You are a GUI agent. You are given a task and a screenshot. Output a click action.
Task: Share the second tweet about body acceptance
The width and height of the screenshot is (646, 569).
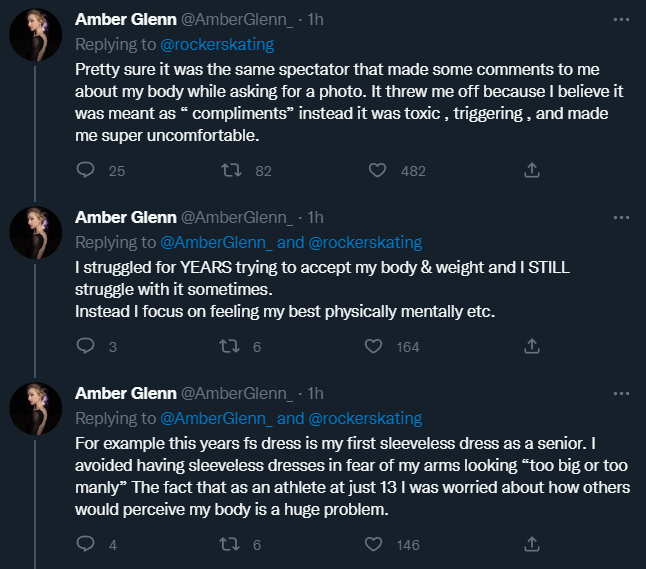[x=532, y=346]
